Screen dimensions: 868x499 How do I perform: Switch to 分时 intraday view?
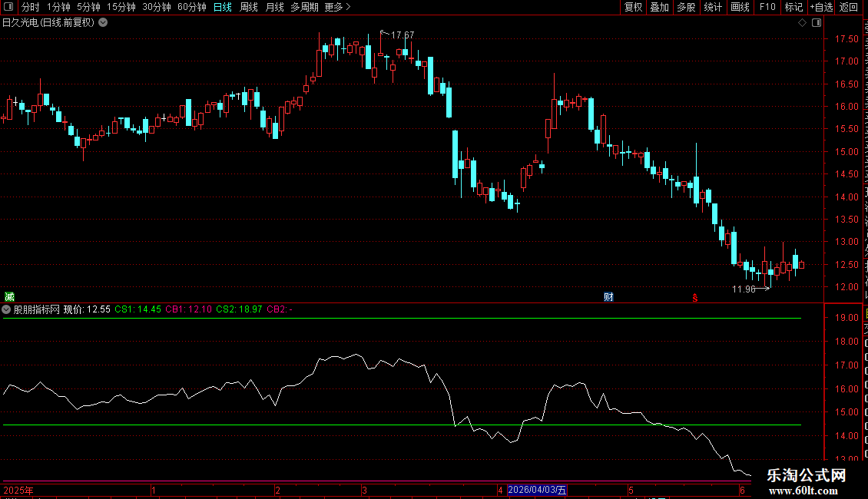click(31, 7)
